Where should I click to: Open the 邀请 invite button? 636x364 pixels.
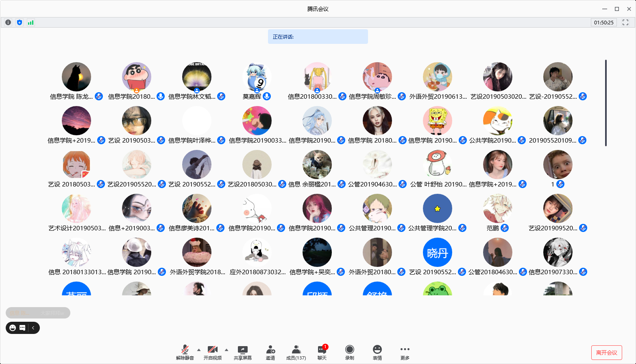pyautogui.click(x=270, y=352)
